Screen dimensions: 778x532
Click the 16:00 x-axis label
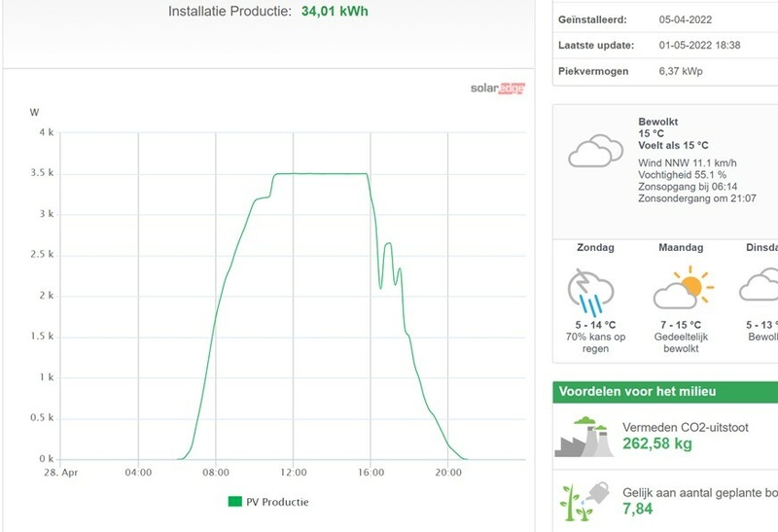pyautogui.click(x=371, y=473)
